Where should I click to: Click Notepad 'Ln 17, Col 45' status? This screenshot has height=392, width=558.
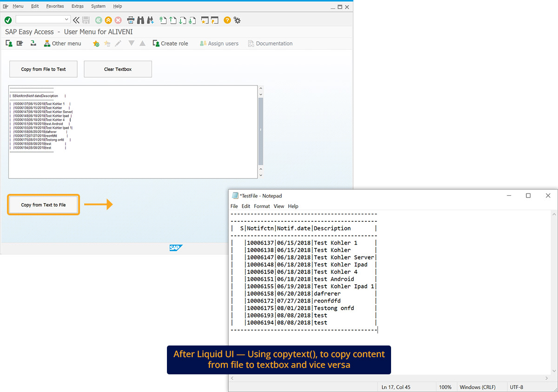coord(396,387)
